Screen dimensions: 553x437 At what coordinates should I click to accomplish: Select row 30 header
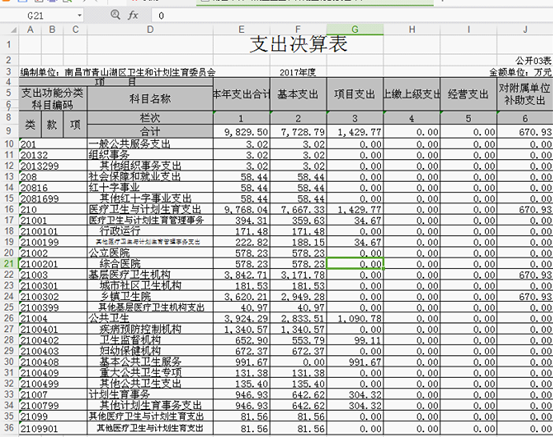(x=9, y=362)
